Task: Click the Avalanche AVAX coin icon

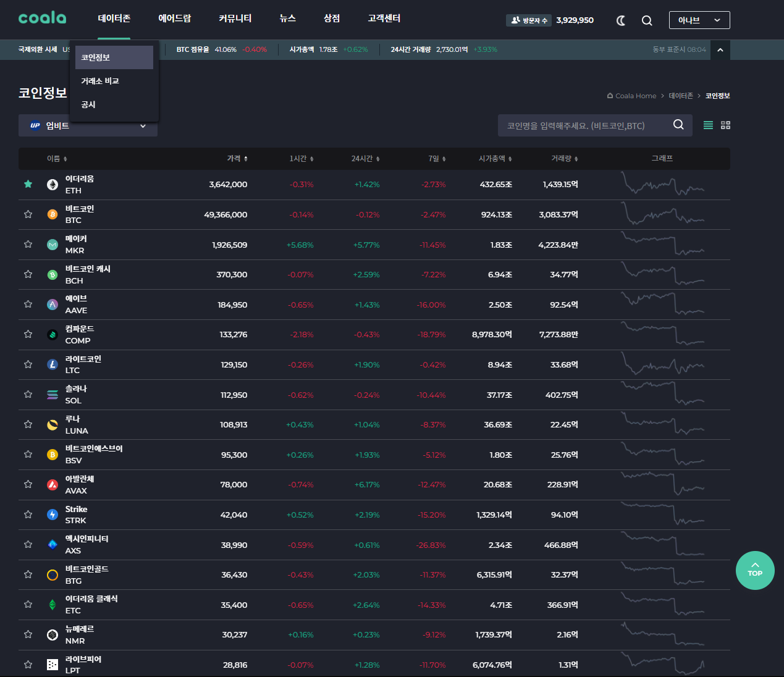Action: 53,485
